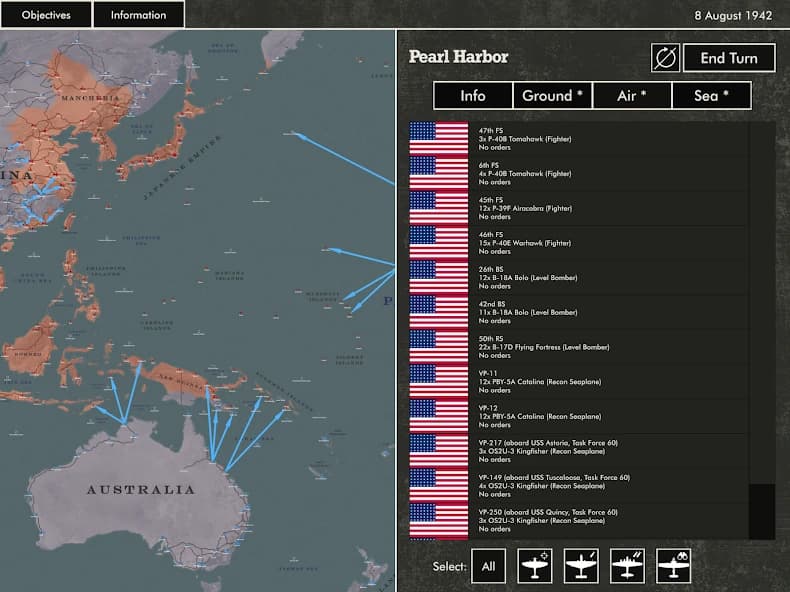
Task: Click the flag icon for VP-11
Action: tap(438, 381)
